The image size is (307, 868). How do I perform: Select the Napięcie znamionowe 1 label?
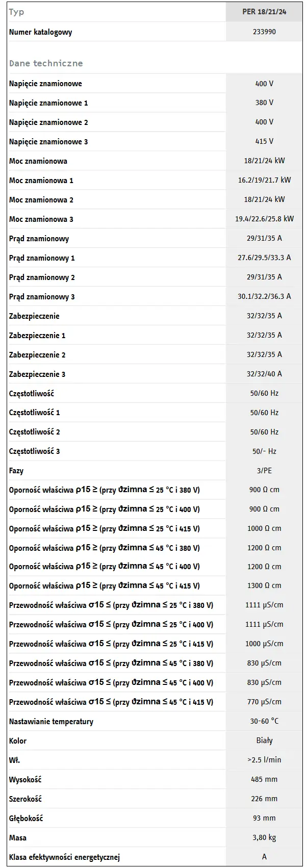coord(48,103)
